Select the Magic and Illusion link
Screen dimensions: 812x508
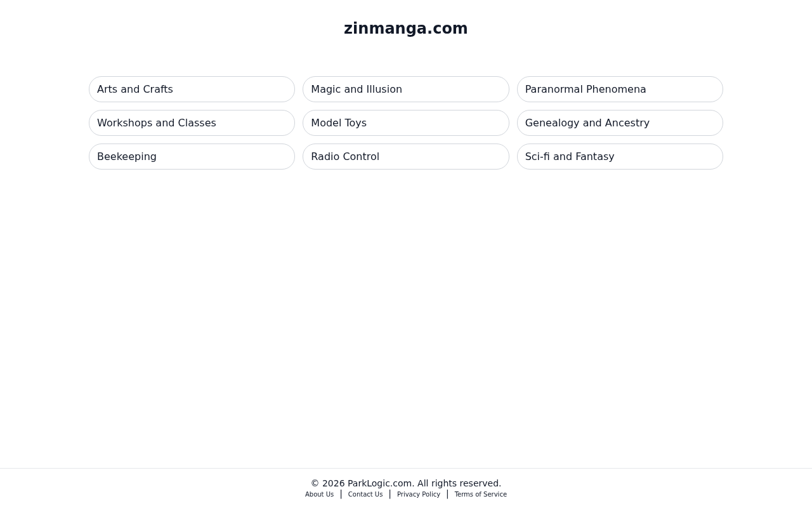pyautogui.click(x=406, y=90)
